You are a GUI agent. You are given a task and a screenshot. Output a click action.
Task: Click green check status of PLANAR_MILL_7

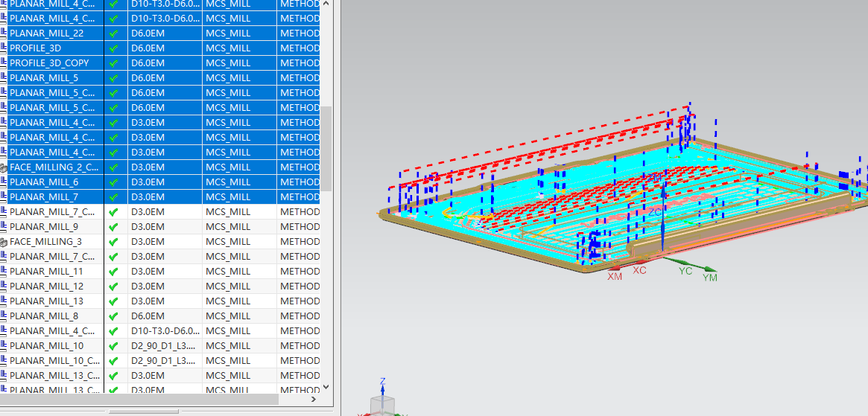click(x=114, y=197)
